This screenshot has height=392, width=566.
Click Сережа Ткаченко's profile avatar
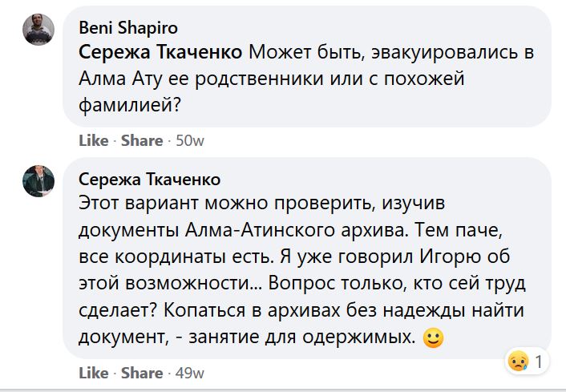[x=38, y=181]
